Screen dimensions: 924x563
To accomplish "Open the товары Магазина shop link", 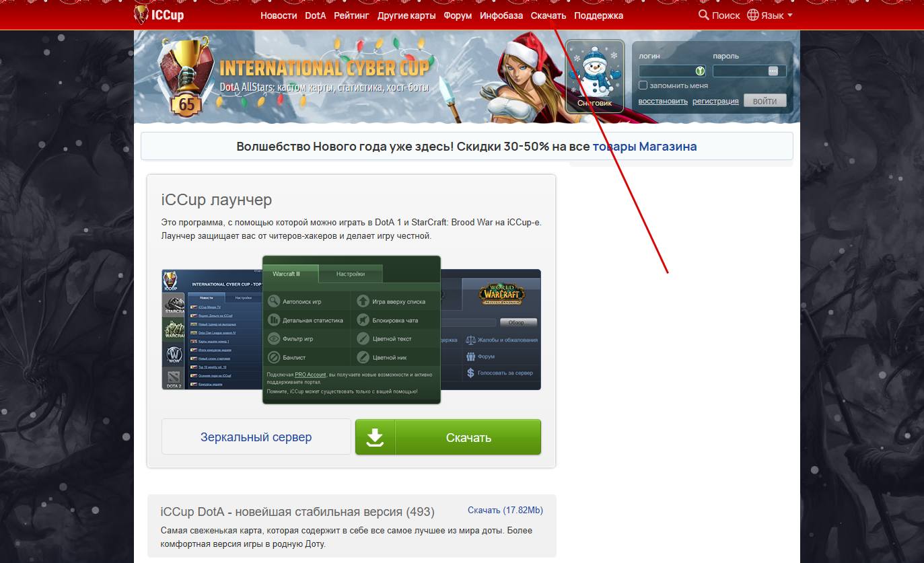I will click(645, 146).
